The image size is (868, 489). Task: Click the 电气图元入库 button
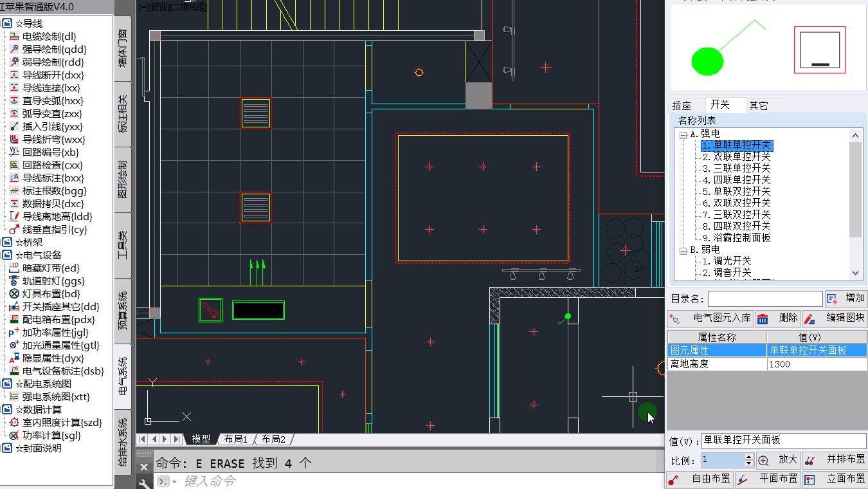(x=710, y=318)
